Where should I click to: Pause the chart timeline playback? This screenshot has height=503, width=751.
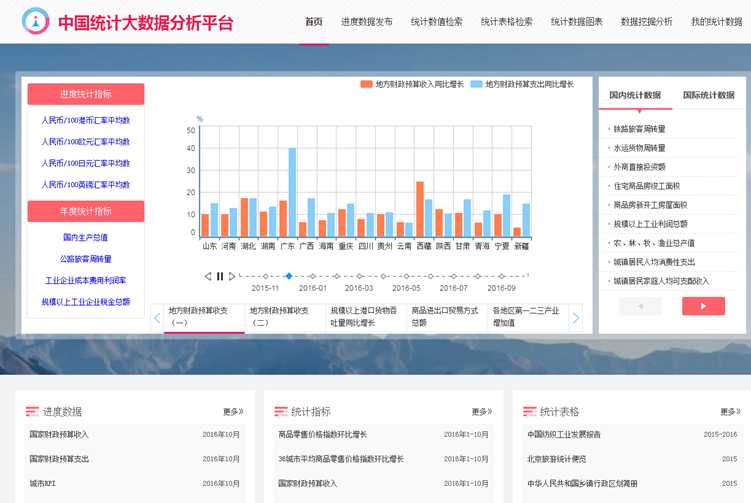(220, 276)
